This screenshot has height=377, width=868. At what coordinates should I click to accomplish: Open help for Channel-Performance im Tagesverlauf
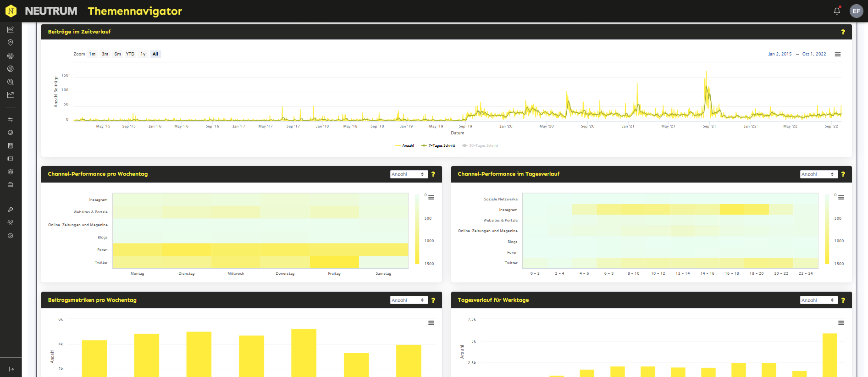843,174
